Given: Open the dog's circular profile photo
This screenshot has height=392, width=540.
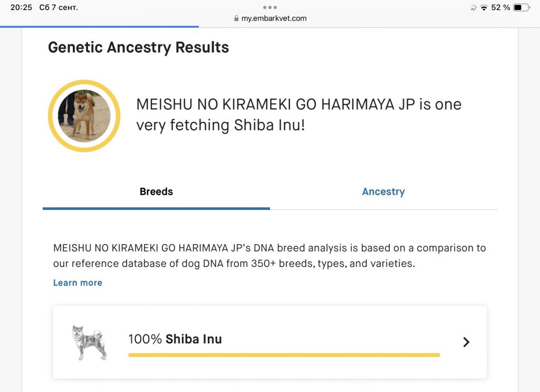Looking at the screenshot, I should click(84, 116).
